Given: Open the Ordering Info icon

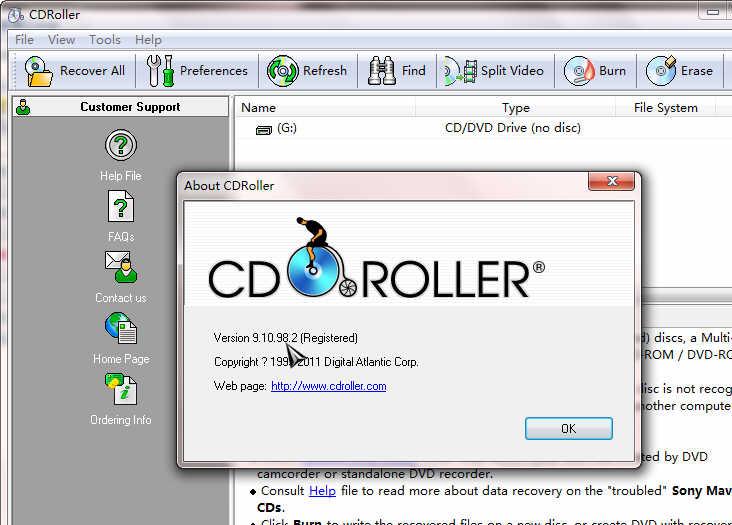Looking at the screenshot, I should 121,389.
